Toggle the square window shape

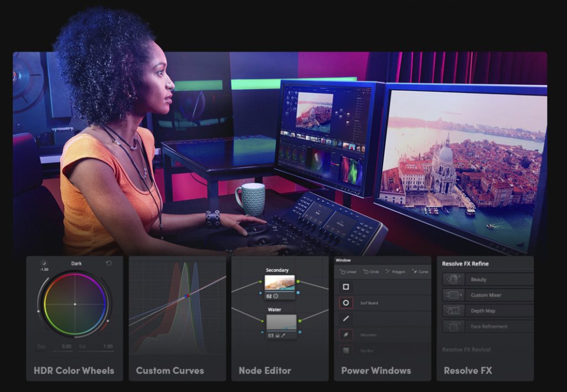(x=346, y=287)
